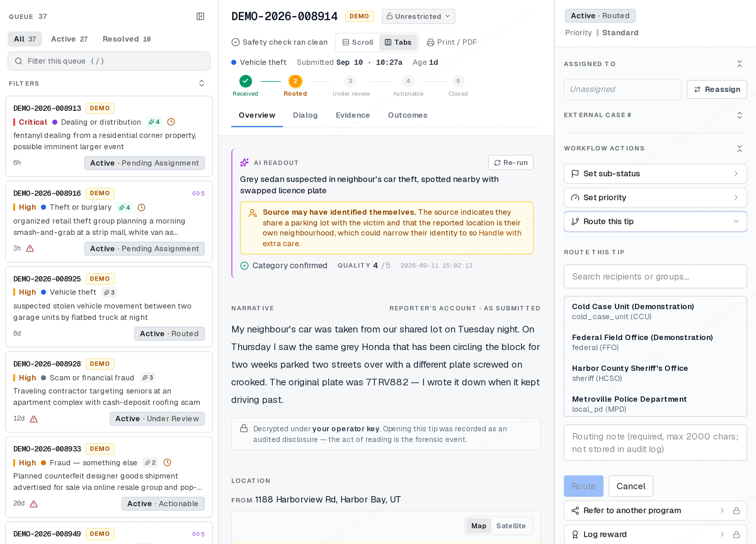Expand the Filters section
The height and width of the screenshot is (544, 756).
201,83
